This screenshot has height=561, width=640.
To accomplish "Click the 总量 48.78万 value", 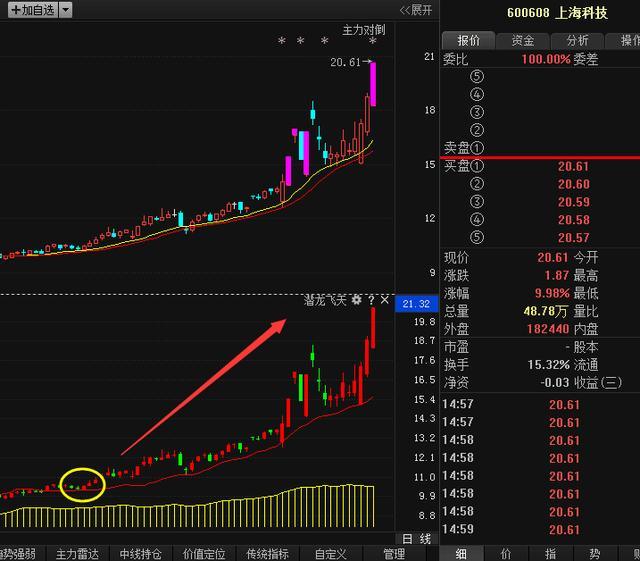I will pyautogui.click(x=546, y=311).
